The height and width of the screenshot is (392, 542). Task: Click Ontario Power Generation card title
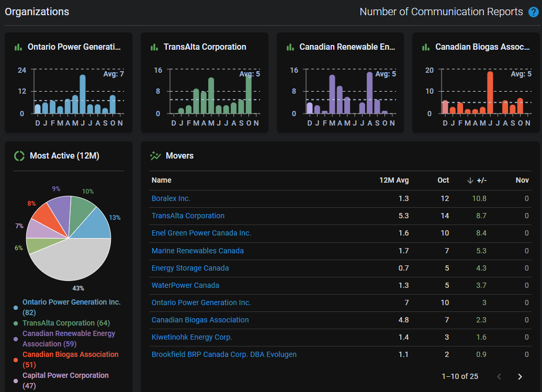pos(74,47)
